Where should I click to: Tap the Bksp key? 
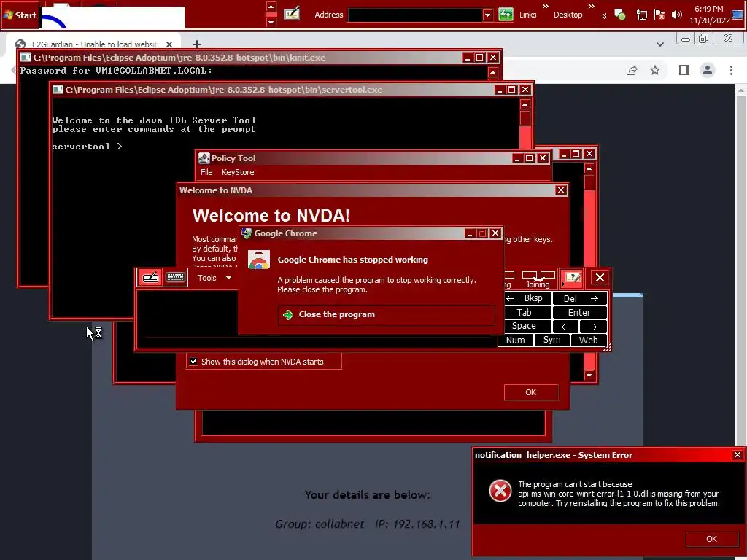click(528, 298)
